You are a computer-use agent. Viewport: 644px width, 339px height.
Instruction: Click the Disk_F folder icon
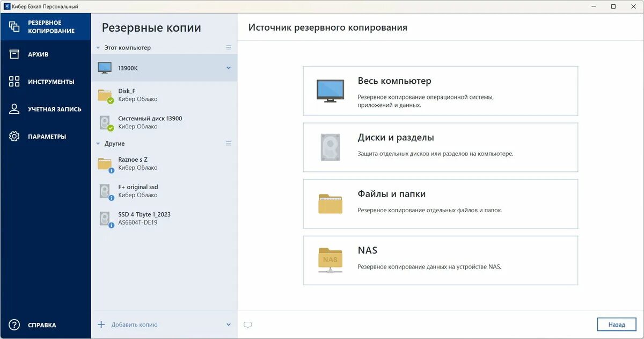point(105,95)
